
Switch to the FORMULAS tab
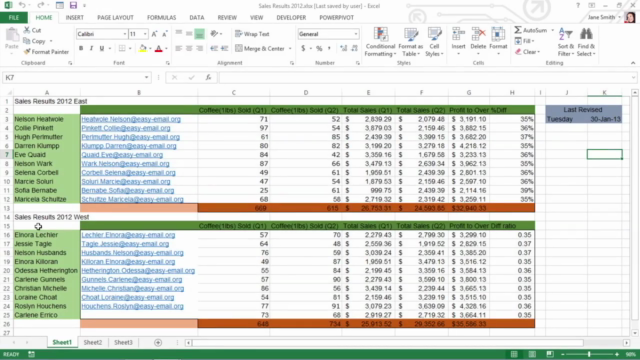pyautogui.click(x=161, y=18)
